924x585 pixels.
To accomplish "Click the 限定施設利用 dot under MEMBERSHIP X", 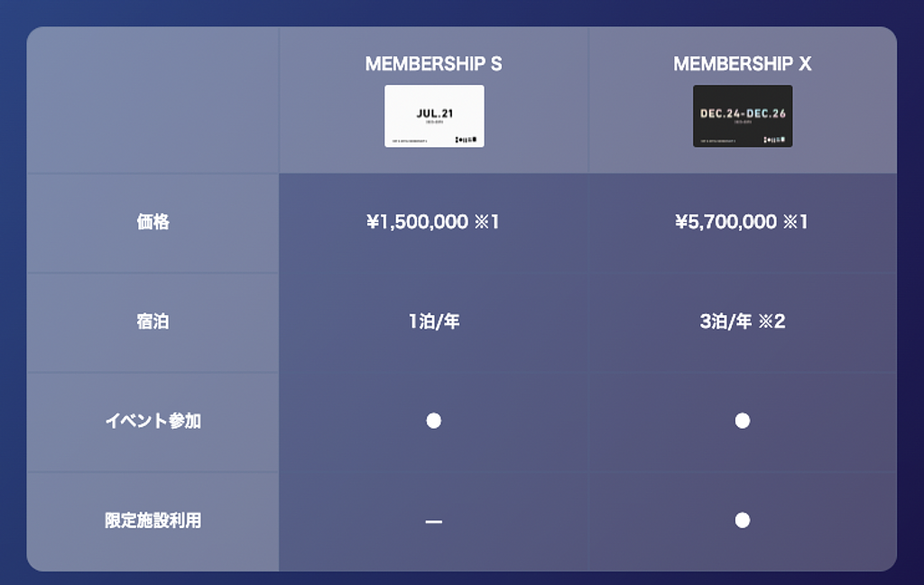I will pos(742,520).
